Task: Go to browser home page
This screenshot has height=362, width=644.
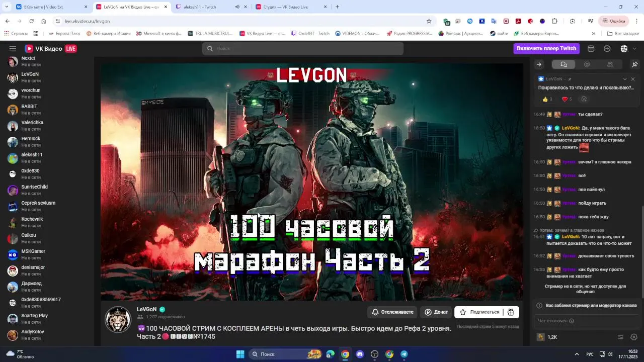Action: [44, 21]
